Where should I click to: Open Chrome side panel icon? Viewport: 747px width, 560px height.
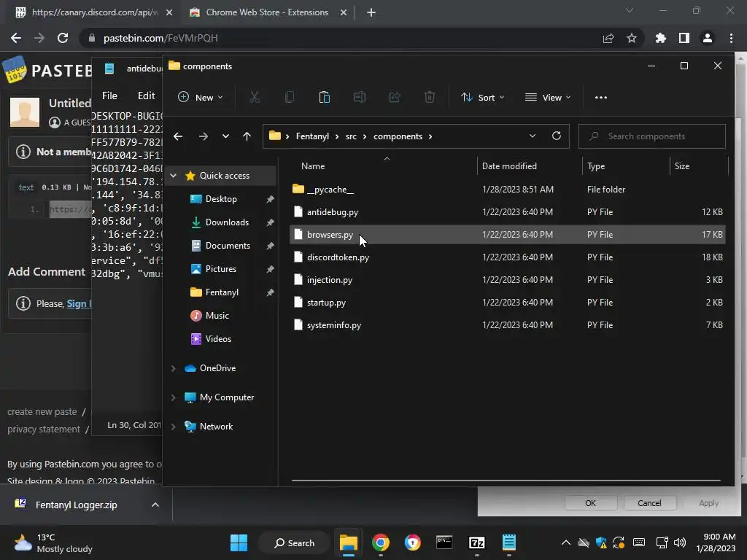[684, 38]
